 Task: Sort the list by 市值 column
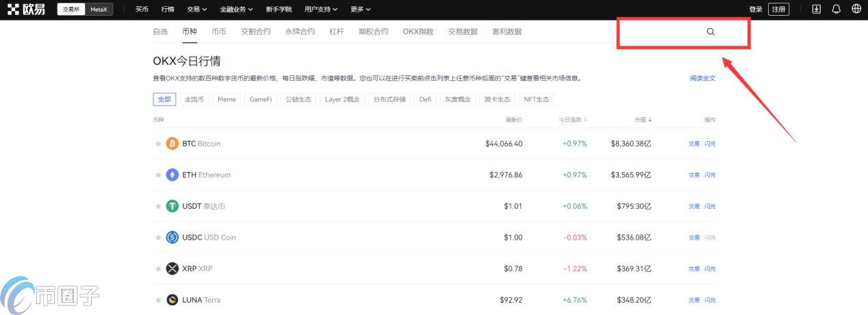[642, 120]
